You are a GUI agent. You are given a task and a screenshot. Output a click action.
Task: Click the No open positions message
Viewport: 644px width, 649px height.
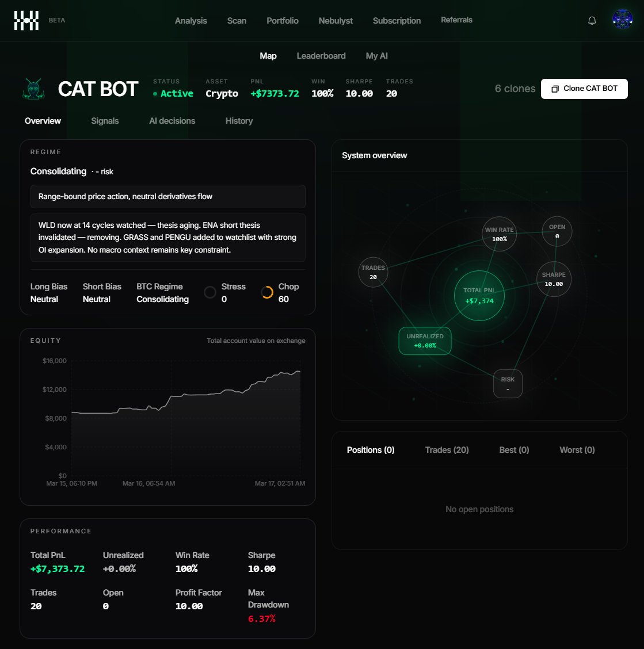click(479, 510)
